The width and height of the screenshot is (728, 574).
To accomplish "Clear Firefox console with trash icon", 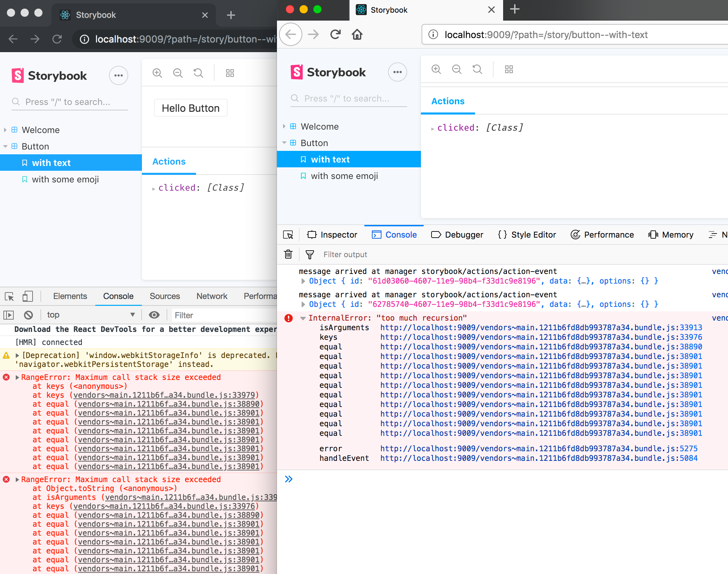I will pos(288,254).
